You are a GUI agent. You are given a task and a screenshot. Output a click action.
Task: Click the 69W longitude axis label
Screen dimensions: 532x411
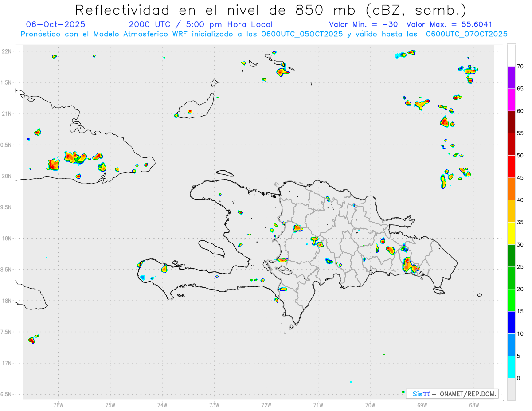click(x=422, y=405)
